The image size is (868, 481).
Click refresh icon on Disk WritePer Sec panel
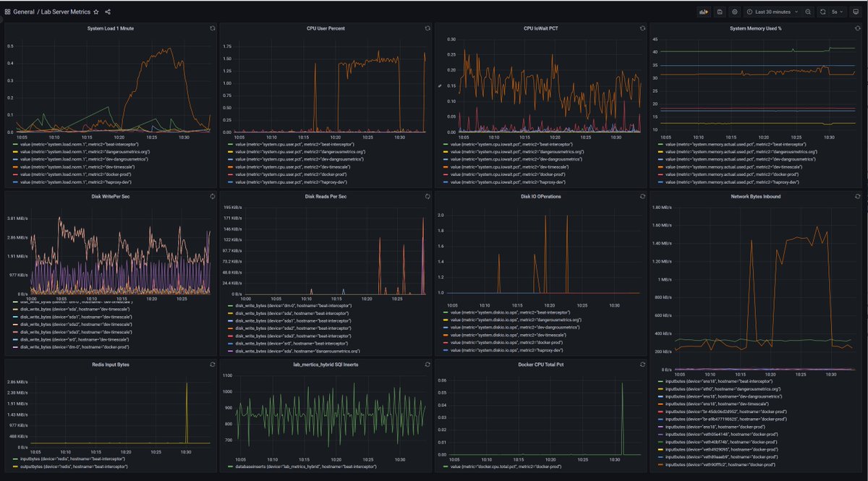pos(212,196)
